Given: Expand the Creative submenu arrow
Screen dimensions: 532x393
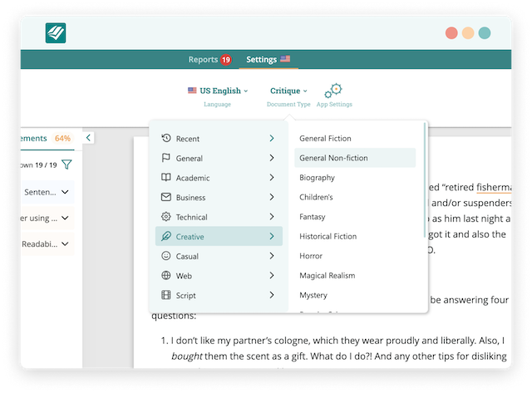Looking at the screenshot, I should pos(272,236).
